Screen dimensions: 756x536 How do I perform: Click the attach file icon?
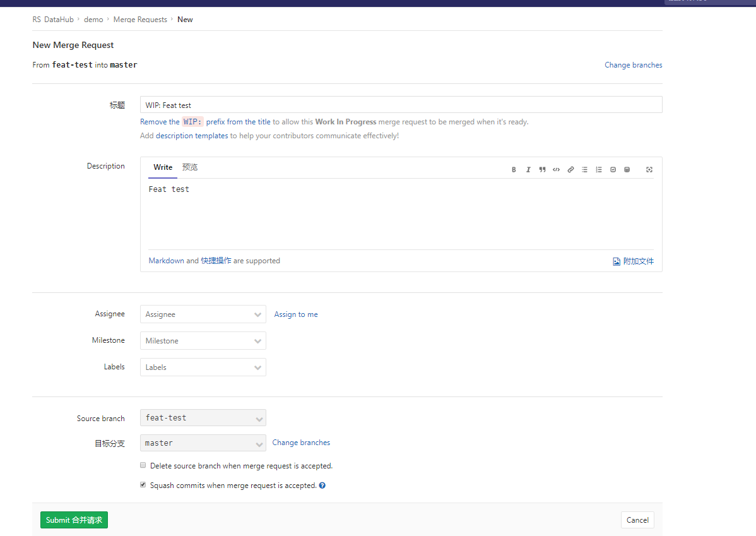[616, 261]
